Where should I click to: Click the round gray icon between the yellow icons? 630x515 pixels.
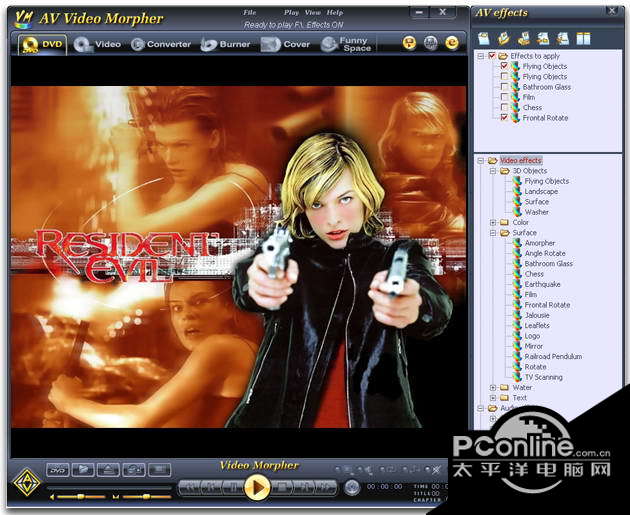[431, 43]
